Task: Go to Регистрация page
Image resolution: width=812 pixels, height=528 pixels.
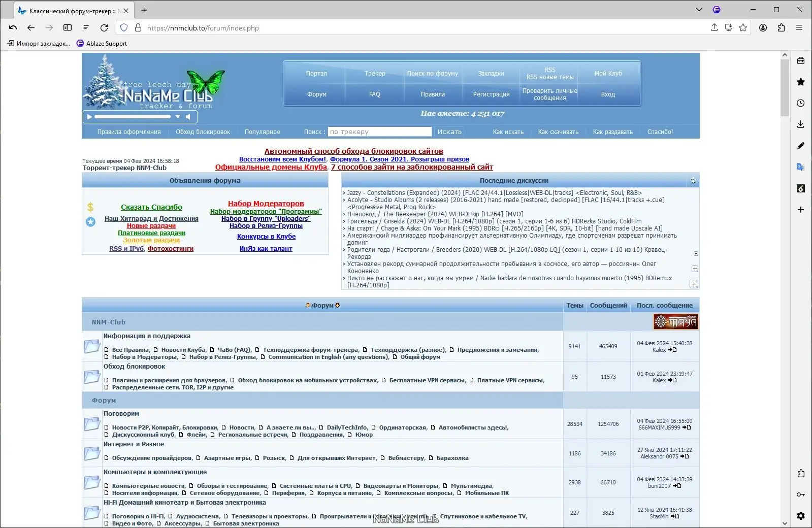Action: click(x=491, y=94)
